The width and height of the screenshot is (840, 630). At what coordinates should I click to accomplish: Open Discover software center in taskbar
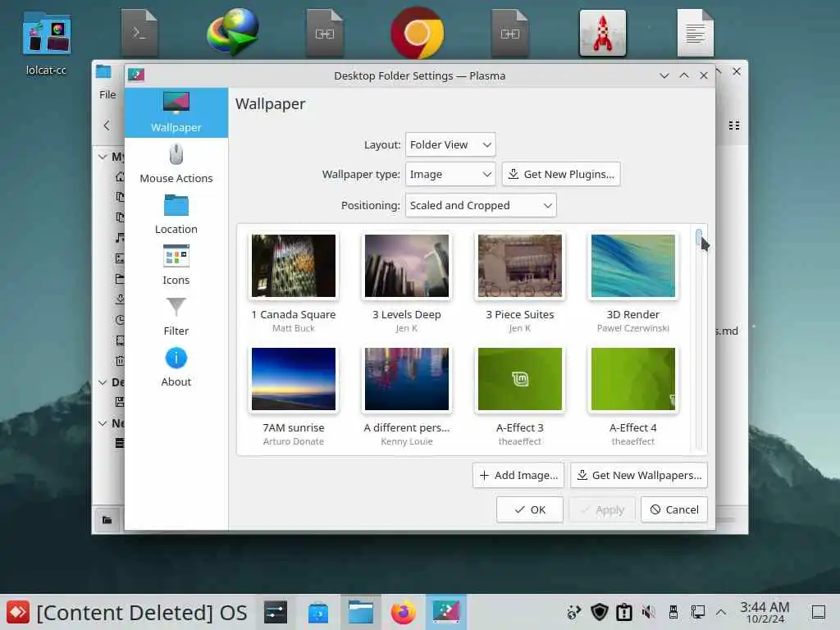pyautogui.click(x=318, y=612)
